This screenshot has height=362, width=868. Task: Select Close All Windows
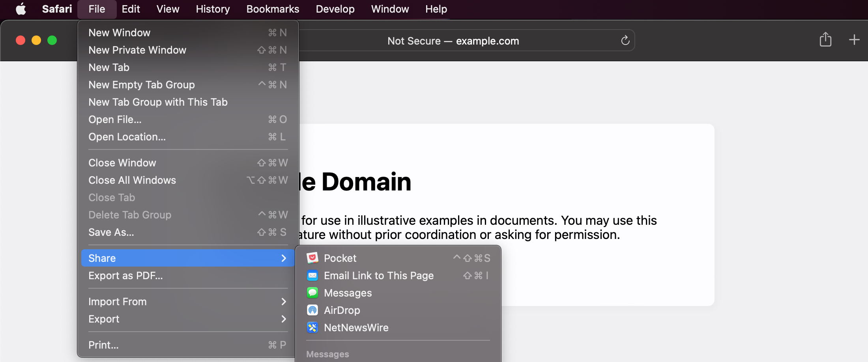[188, 180]
